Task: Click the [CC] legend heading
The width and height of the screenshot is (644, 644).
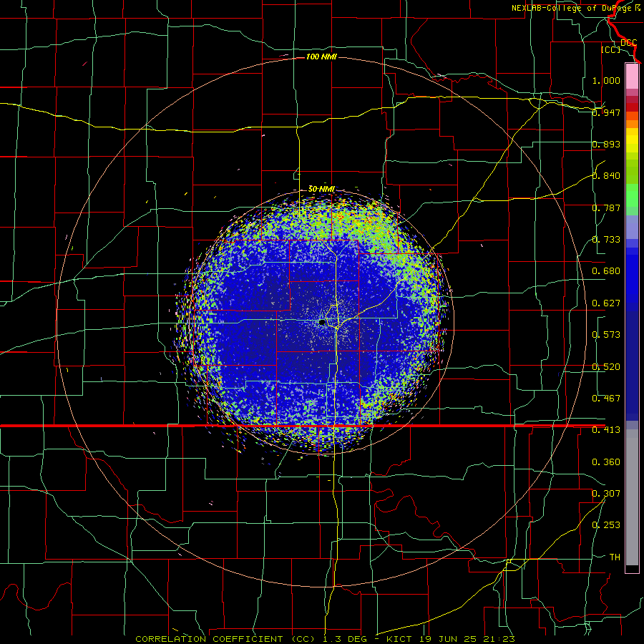Action: click(x=611, y=49)
